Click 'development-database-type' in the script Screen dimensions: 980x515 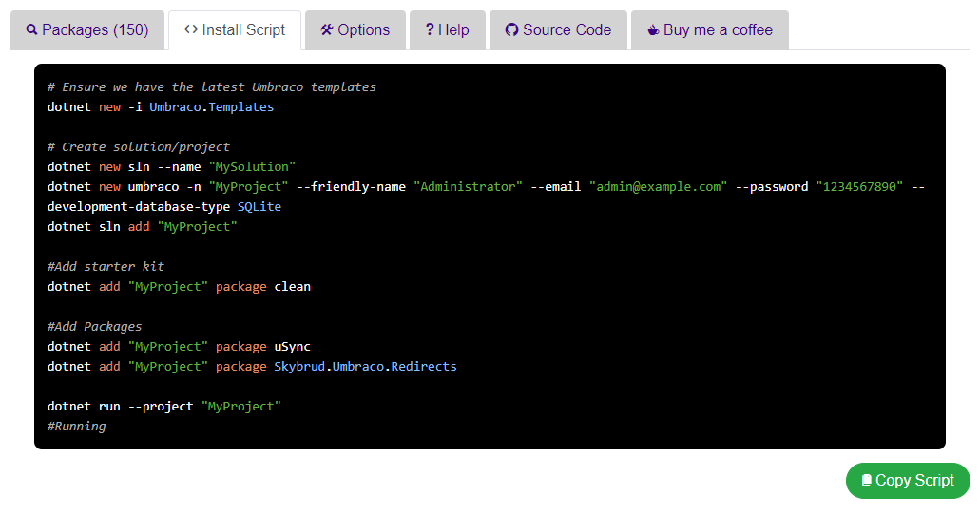point(139,207)
